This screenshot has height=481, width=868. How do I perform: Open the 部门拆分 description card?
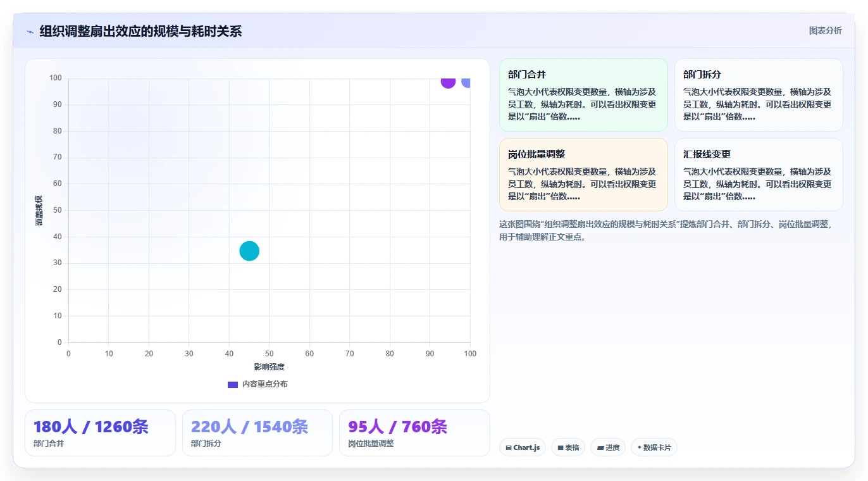pos(759,95)
